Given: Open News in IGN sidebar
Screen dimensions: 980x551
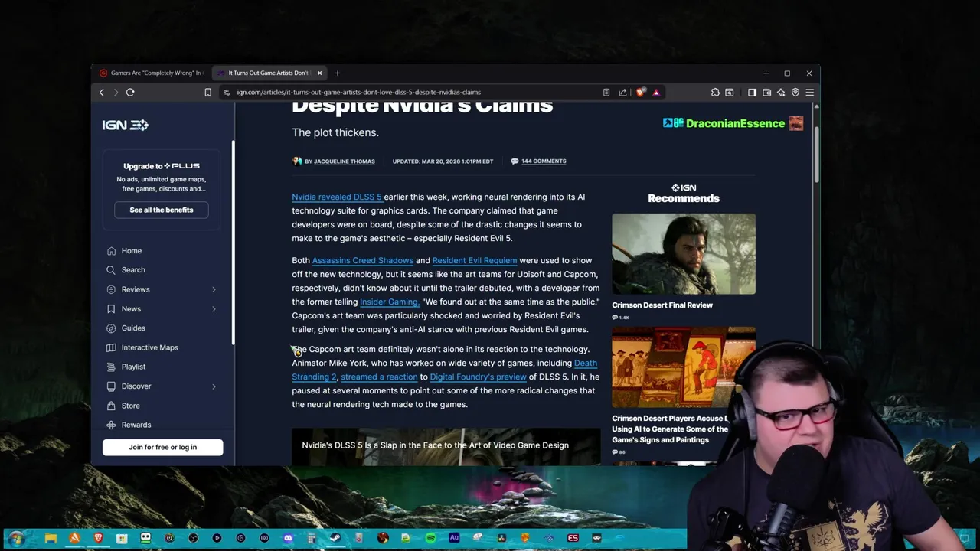Looking at the screenshot, I should point(130,309).
